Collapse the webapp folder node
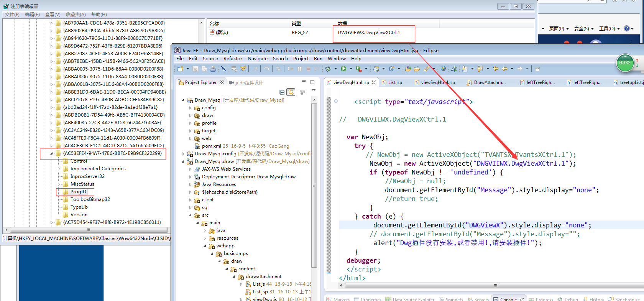 [205, 246]
